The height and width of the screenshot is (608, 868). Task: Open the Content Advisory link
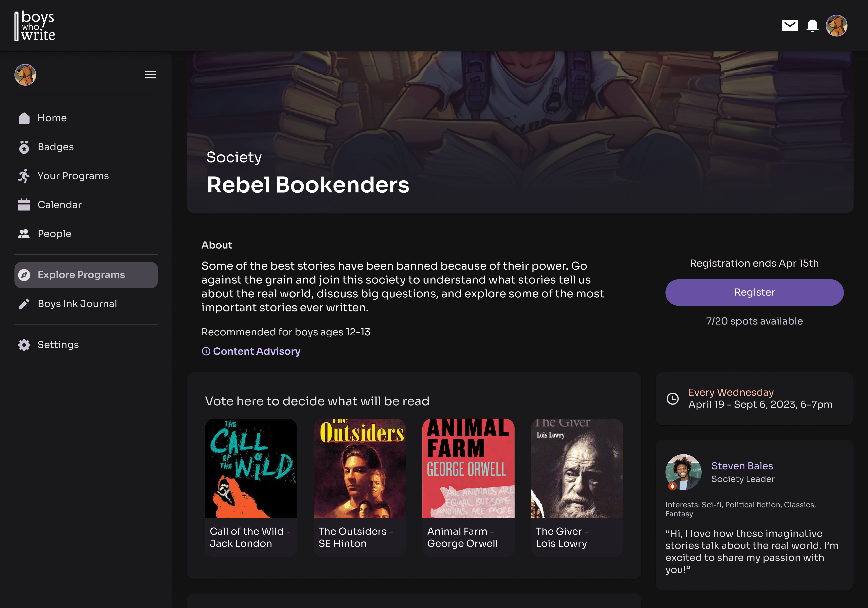click(x=251, y=351)
